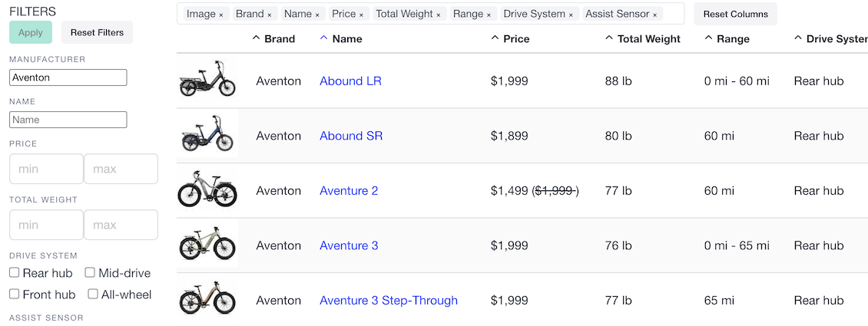The width and height of the screenshot is (868, 326).
Task: Remove the Price column tag
Action: pos(362,15)
